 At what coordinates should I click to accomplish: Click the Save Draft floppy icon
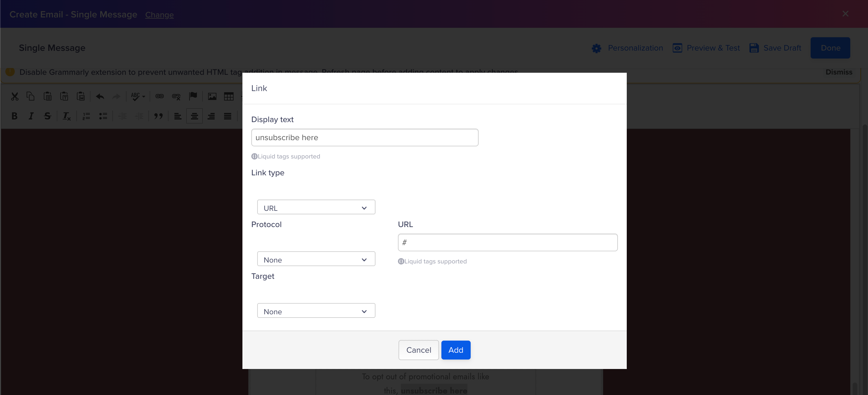point(754,48)
